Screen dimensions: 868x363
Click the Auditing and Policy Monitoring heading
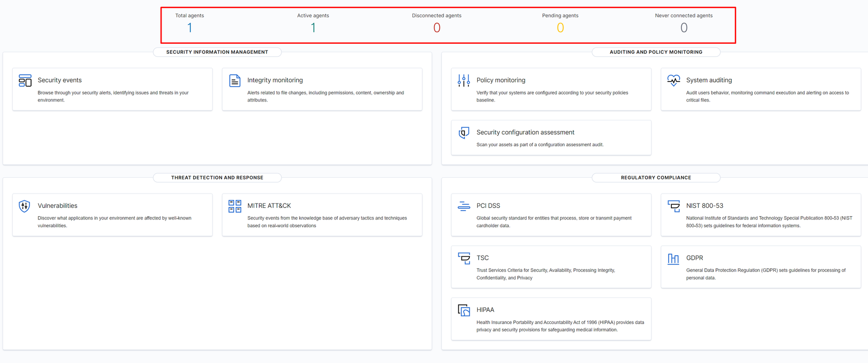(x=656, y=52)
